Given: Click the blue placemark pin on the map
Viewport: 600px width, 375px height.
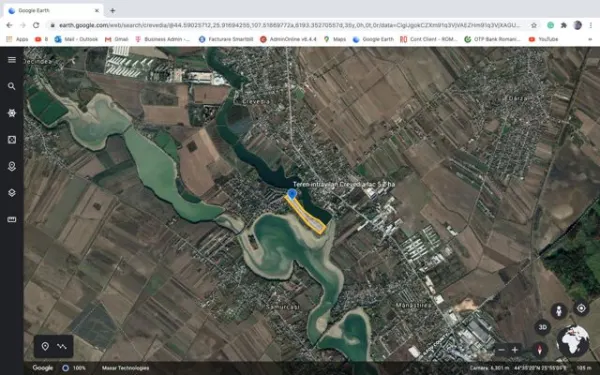Looking at the screenshot, I should (292, 194).
